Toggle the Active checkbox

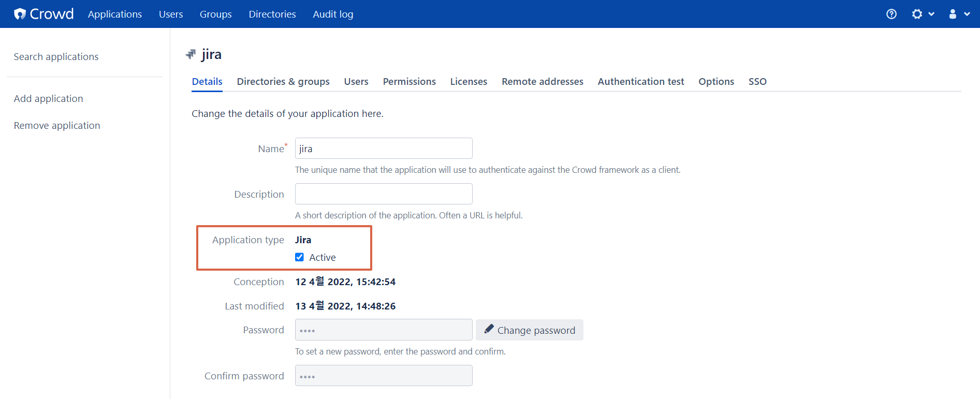pyautogui.click(x=299, y=257)
